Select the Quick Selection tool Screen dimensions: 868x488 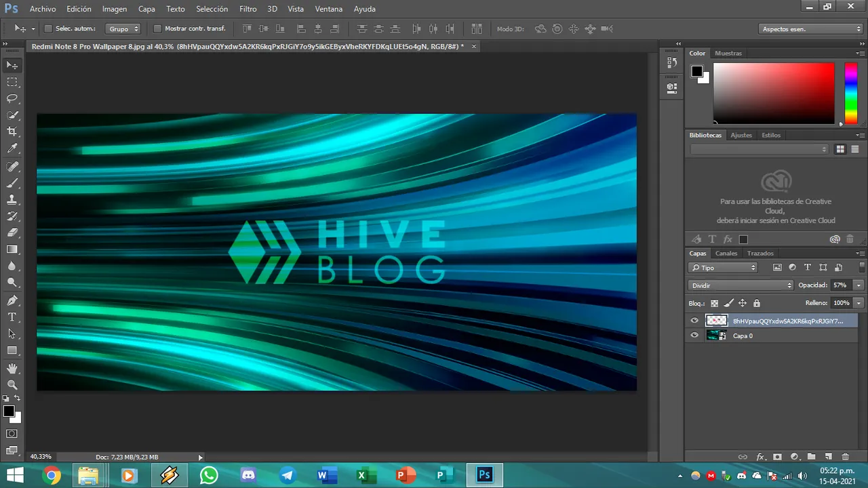(12, 115)
